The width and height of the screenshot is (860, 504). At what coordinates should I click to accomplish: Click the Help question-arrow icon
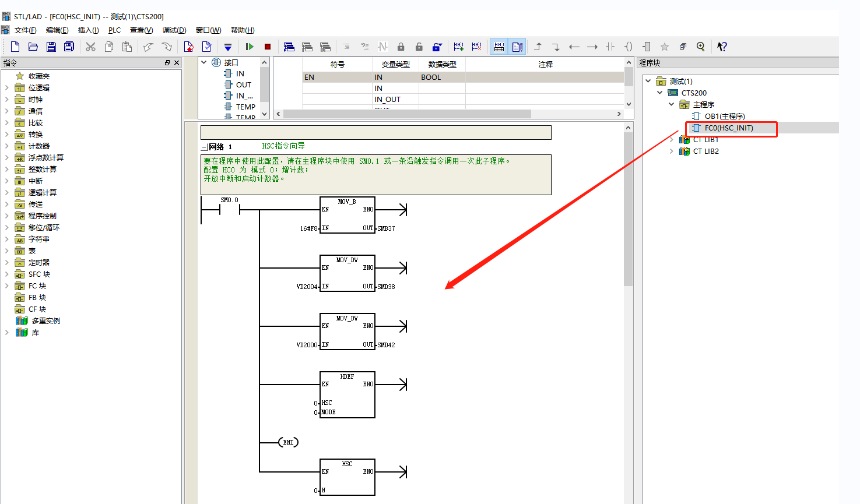click(722, 47)
